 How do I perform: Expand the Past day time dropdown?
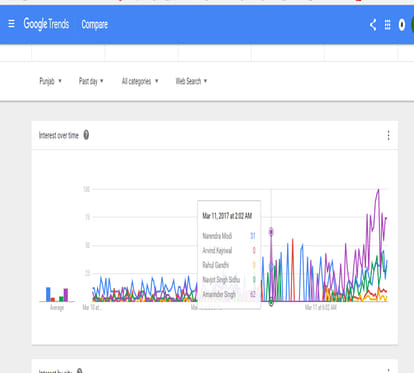pyautogui.click(x=91, y=81)
